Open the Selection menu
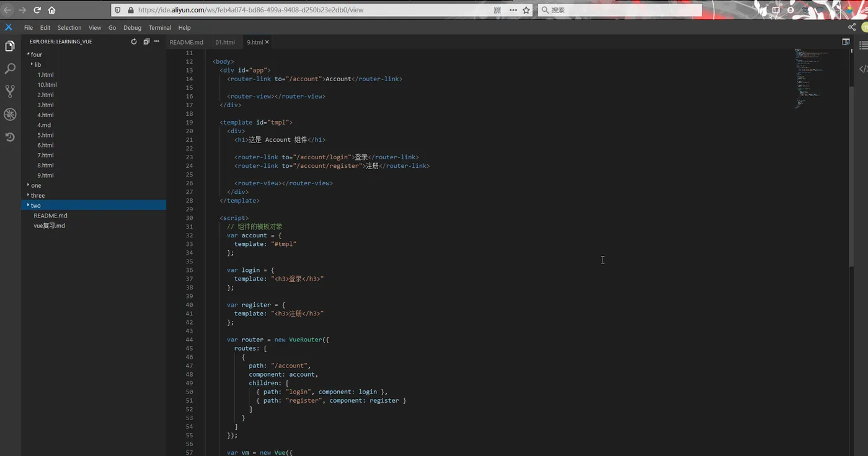The image size is (868, 456). 69,27
